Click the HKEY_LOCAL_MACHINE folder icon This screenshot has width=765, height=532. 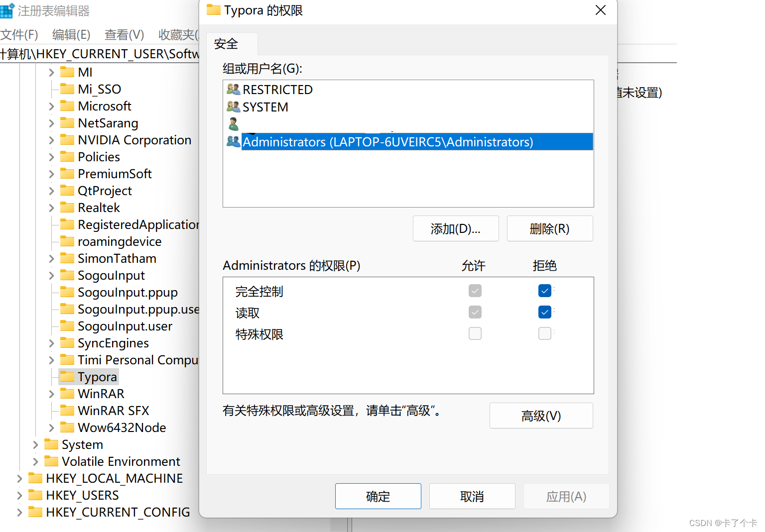35,478
